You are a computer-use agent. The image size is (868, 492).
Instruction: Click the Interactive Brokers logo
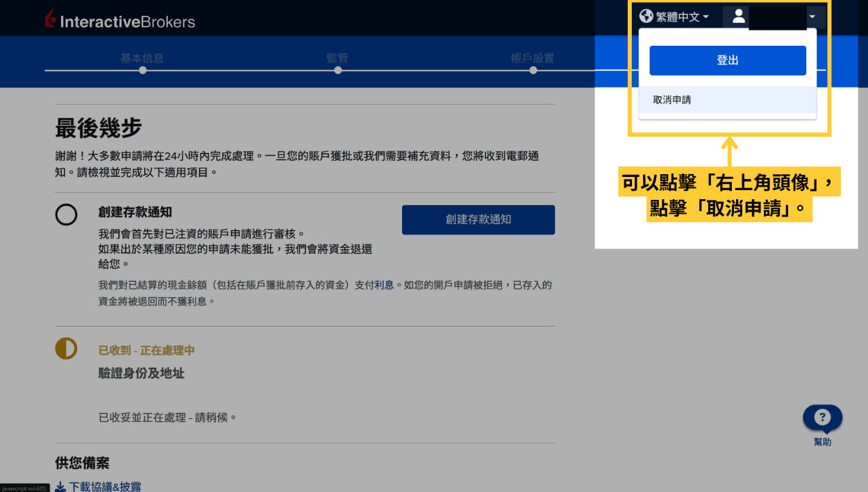119,19
